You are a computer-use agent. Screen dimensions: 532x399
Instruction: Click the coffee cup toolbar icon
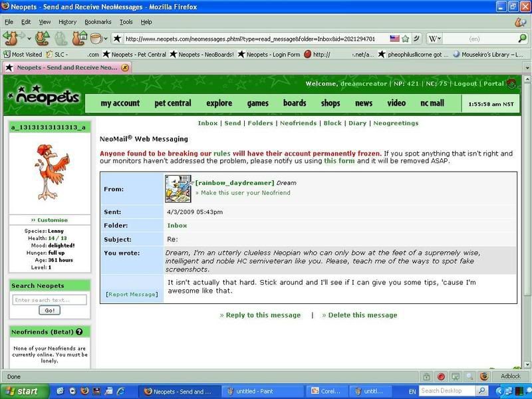point(96,39)
